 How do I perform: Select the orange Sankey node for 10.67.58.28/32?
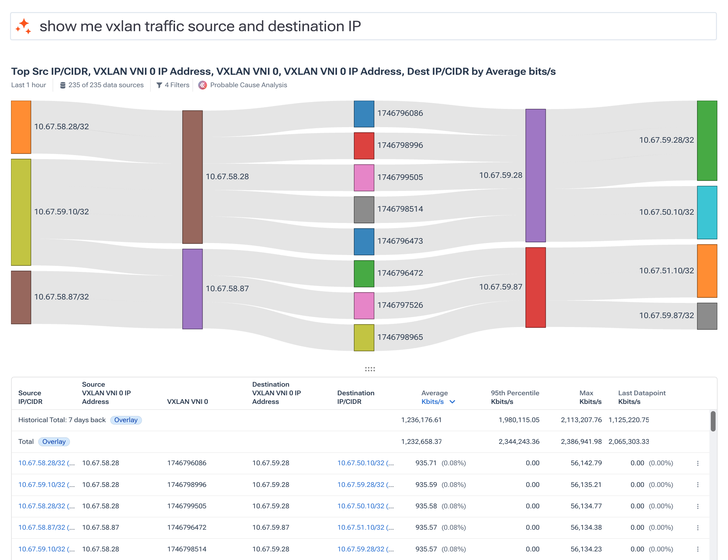[21, 127]
